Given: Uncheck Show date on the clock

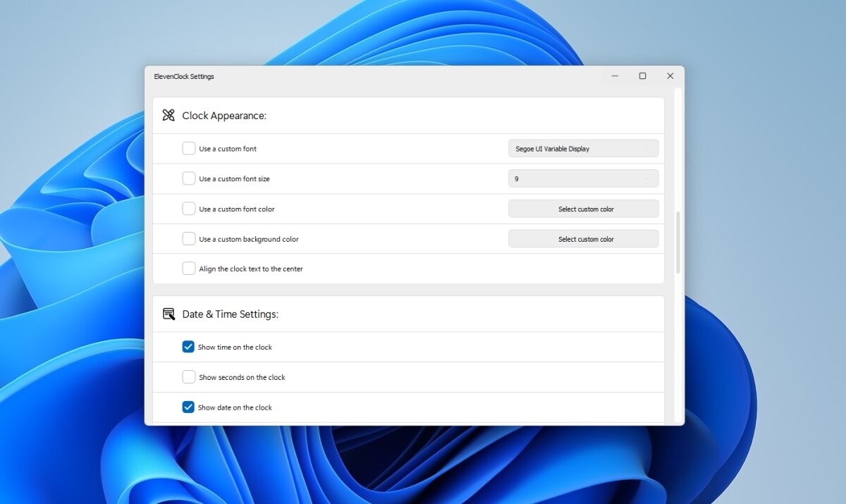Looking at the screenshot, I should tap(188, 407).
